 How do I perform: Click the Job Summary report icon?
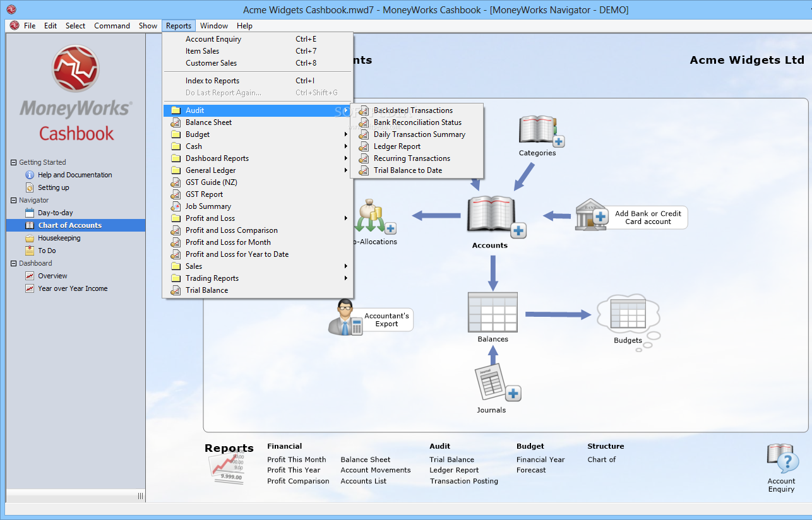176,206
